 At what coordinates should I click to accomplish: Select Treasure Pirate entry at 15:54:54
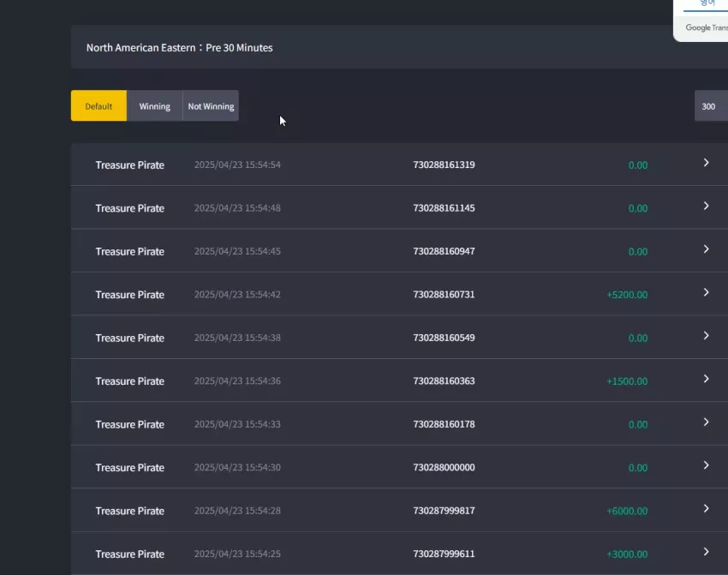(399, 165)
